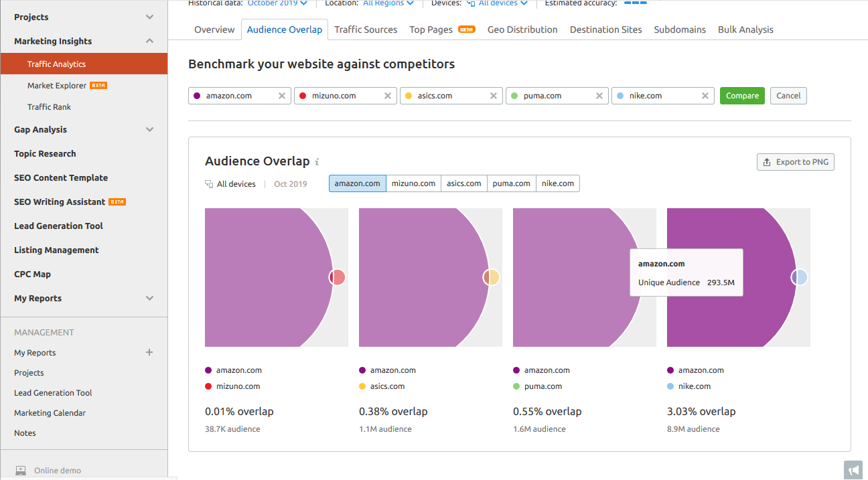
Task: Click the feedback megaphone icon at bottom right
Action: (x=853, y=470)
